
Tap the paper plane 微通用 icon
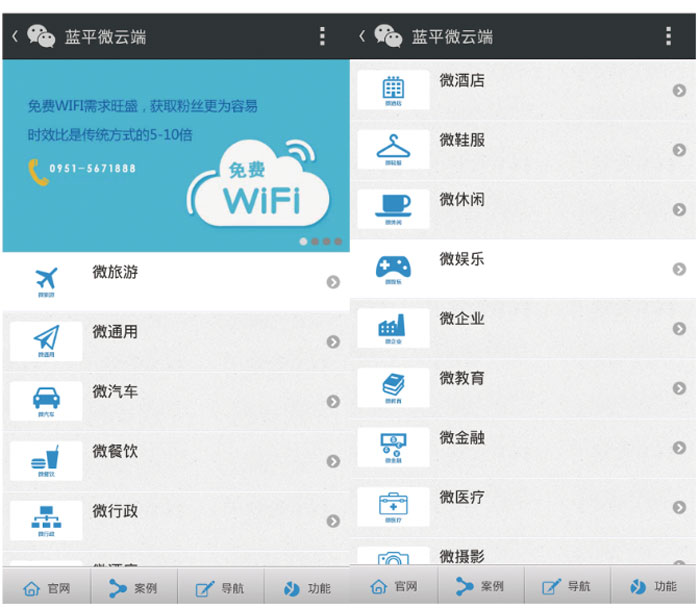pos(46,340)
